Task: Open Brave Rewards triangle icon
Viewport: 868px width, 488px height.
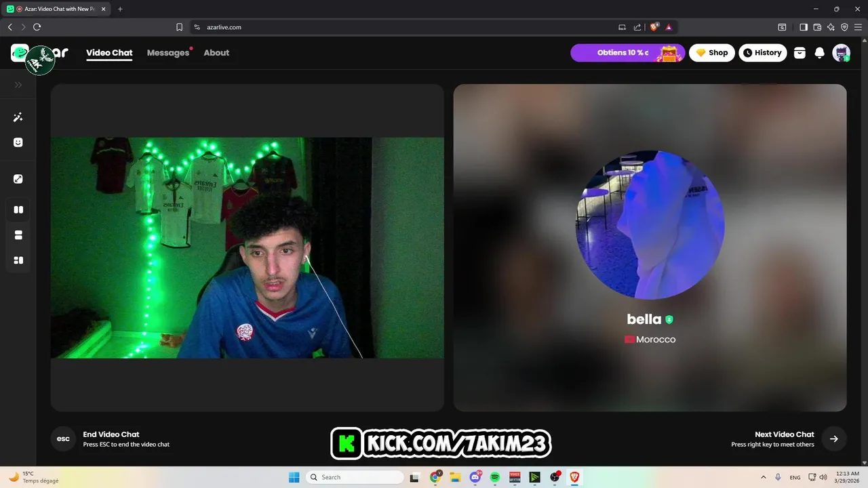Action: (669, 27)
